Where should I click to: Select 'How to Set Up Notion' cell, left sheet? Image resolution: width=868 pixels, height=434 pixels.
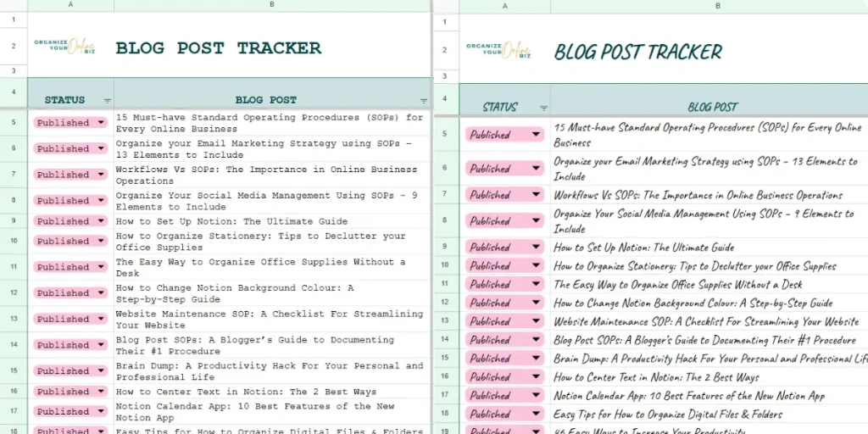pyautogui.click(x=272, y=221)
